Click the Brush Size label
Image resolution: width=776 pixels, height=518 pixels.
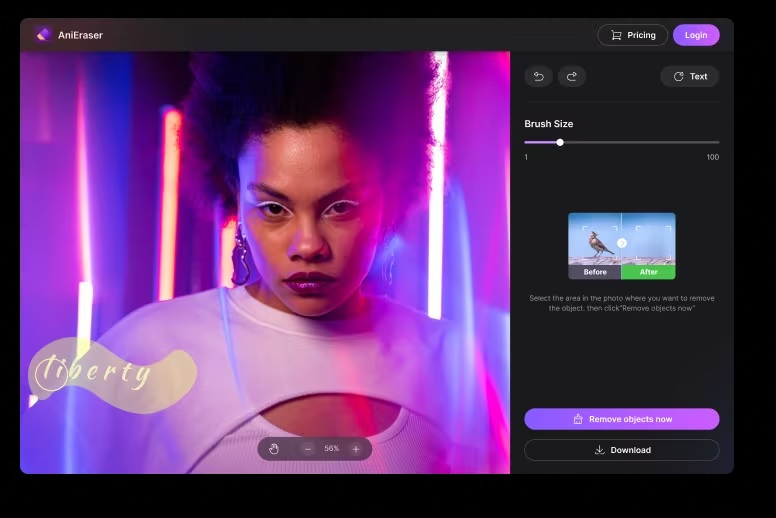(548, 124)
